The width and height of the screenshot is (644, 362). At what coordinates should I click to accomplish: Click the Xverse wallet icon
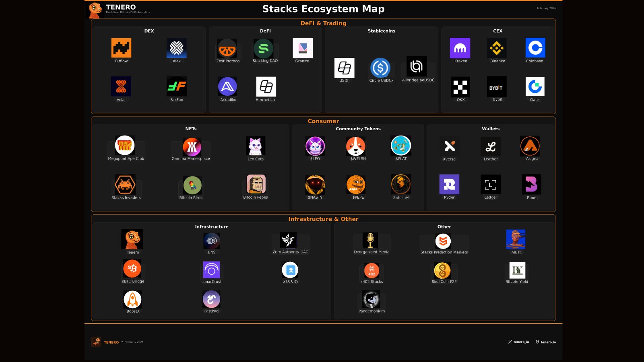pos(450,146)
